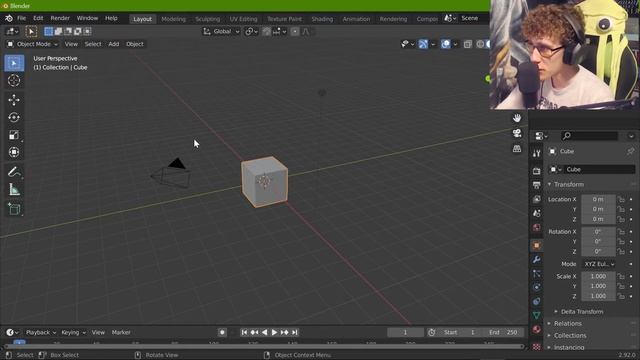This screenshot has width=640, height=360.
Task: Open the Physics properties tab
Action: click(x=536, y=287)
